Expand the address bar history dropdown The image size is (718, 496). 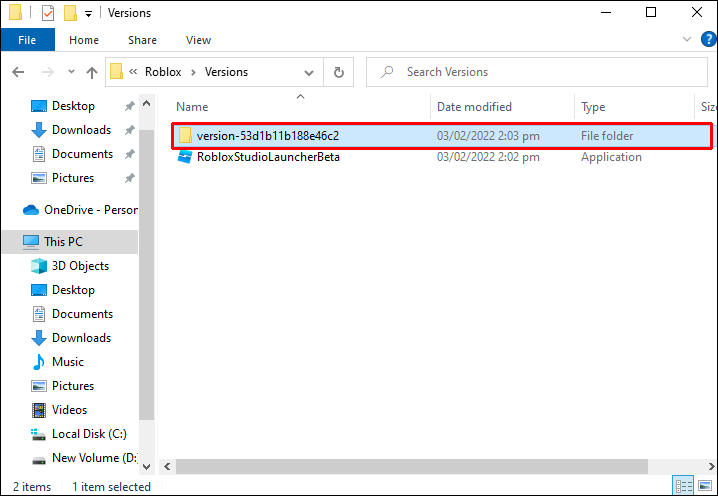click(x=309, y=72)
